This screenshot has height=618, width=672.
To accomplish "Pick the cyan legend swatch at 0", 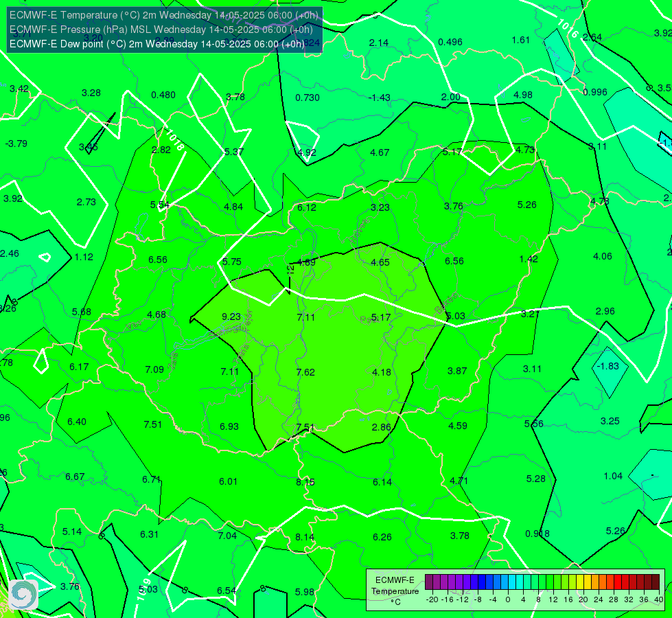I will [x=511, y=582].
